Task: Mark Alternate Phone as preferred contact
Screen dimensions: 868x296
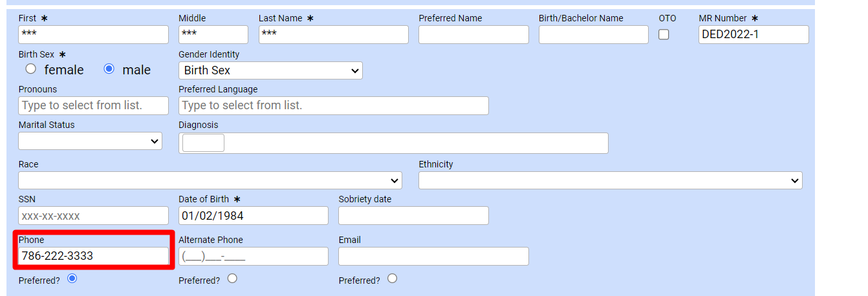Action: click(x=232, y=279)
